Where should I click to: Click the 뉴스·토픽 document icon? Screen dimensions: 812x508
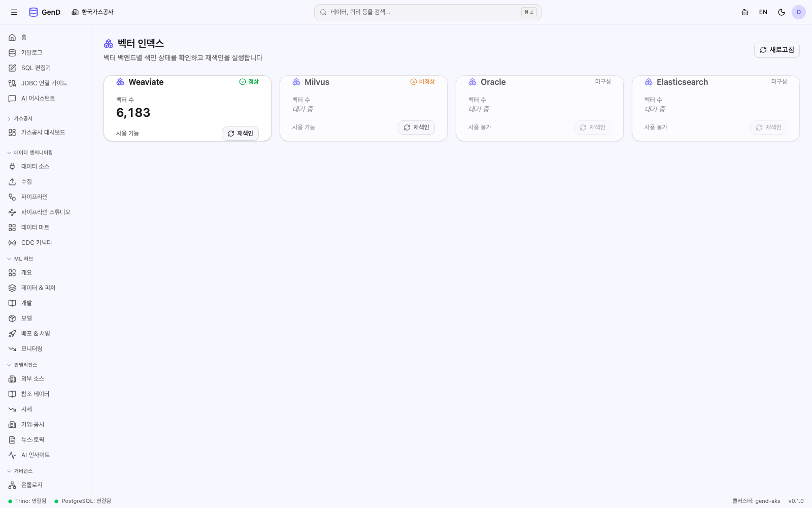12,440
